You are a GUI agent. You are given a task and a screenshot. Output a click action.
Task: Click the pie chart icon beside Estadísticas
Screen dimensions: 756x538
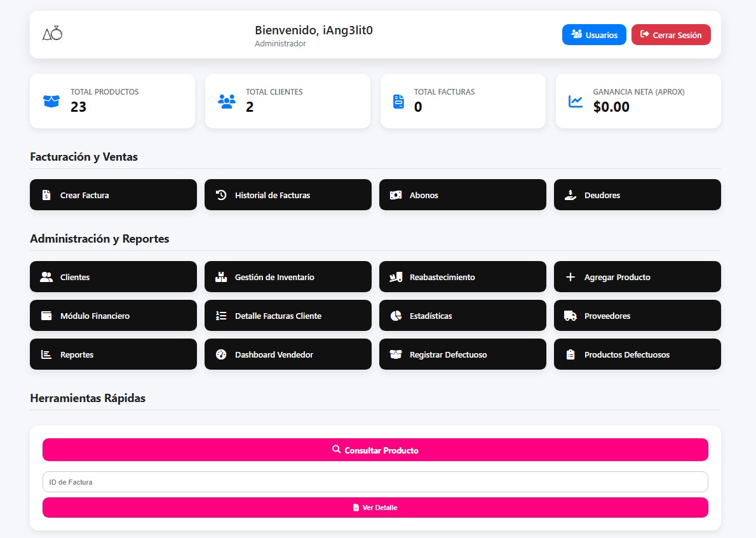coord(396,316)
